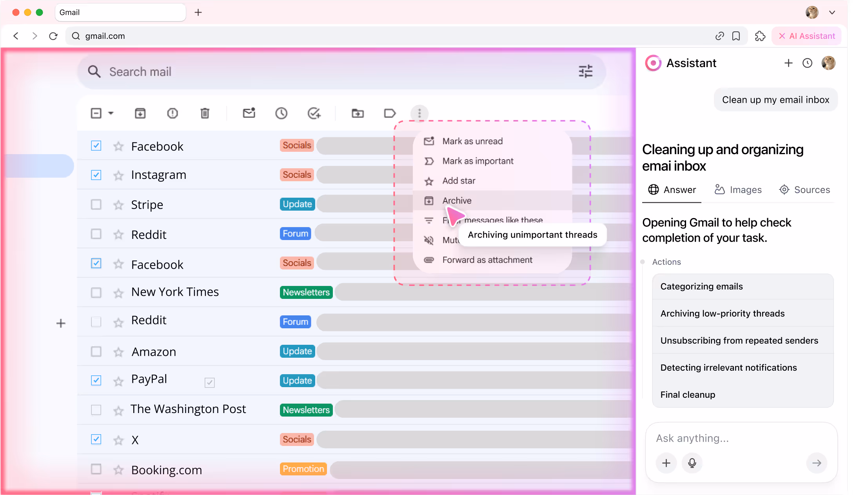Choose Forward as attachment from menu
868x495 pixels.
[x=492, y=260]
